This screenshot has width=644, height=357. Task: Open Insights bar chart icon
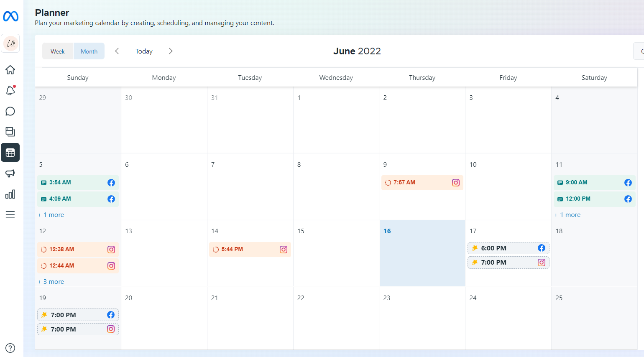click(x=10, y=194)
